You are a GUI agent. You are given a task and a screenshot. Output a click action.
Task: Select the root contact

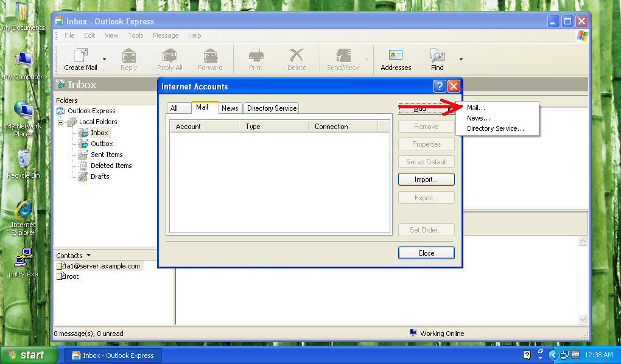[x=72, y=276]
